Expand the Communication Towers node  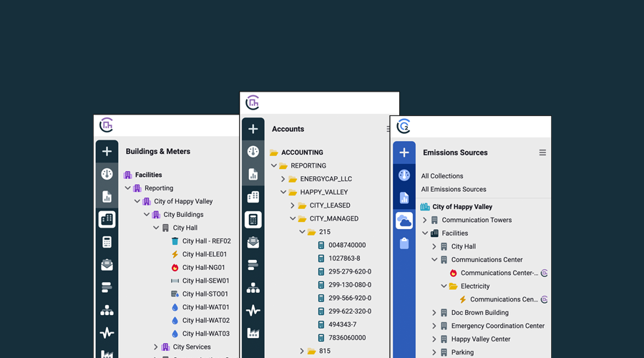click(425, 221)
